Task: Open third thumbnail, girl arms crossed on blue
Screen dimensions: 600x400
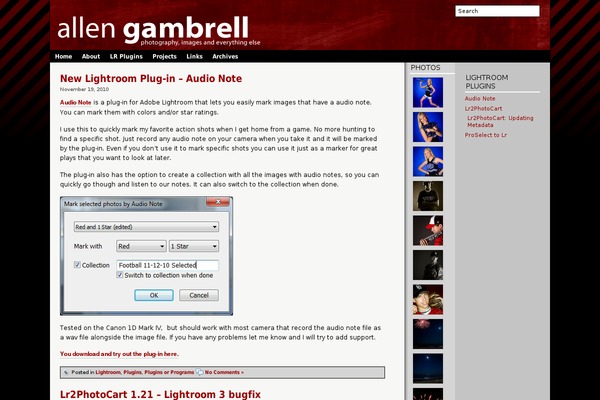Action: click(x=428, y=162)
